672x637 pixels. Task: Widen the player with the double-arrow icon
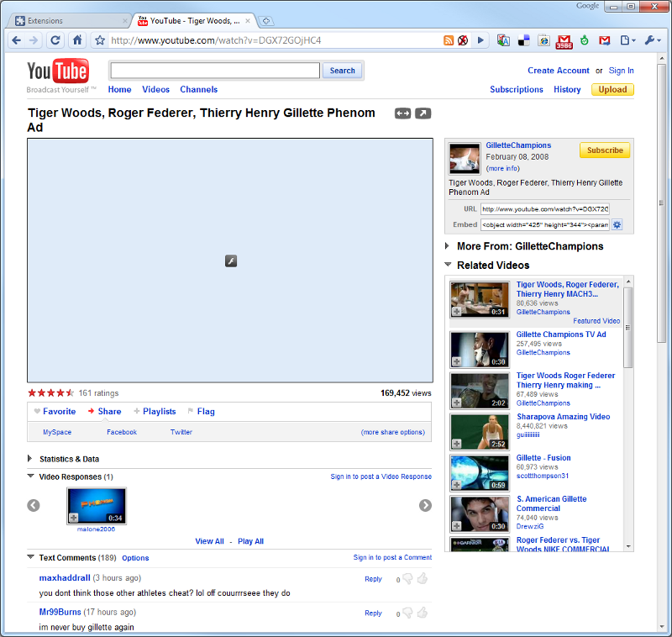point(402,113)
